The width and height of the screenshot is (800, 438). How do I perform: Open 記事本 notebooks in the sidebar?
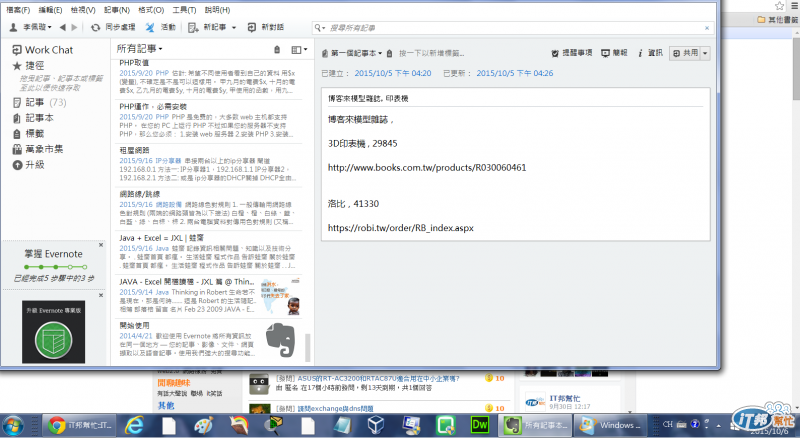point(33,118)
